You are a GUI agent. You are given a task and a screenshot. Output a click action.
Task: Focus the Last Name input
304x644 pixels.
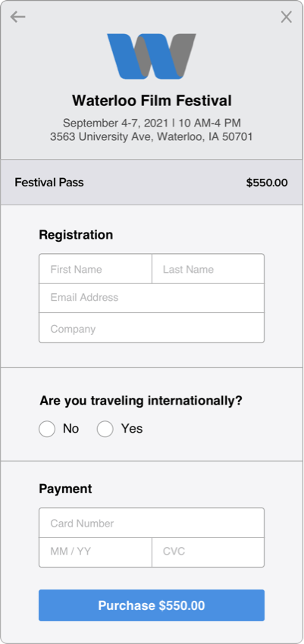tap(208, 269)
